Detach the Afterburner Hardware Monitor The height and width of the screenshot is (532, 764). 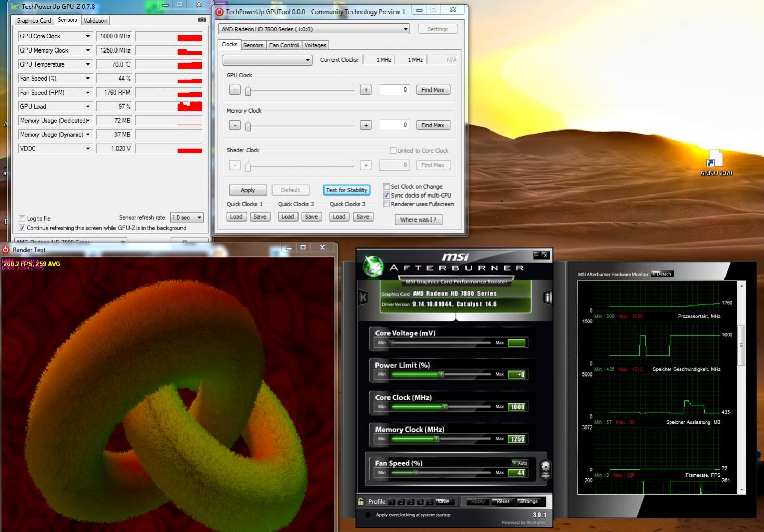click(662, 274)
